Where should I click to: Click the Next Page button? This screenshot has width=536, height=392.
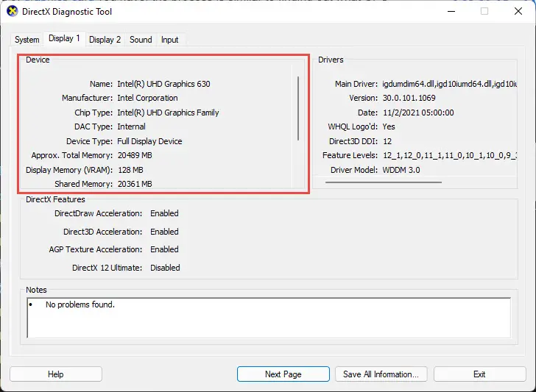pos(283,374)
